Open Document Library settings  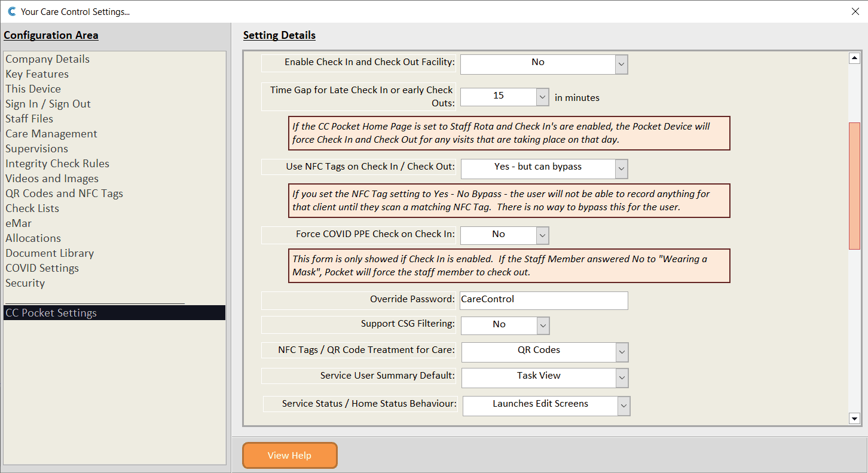pyautogui.click(x=50, y=253)
